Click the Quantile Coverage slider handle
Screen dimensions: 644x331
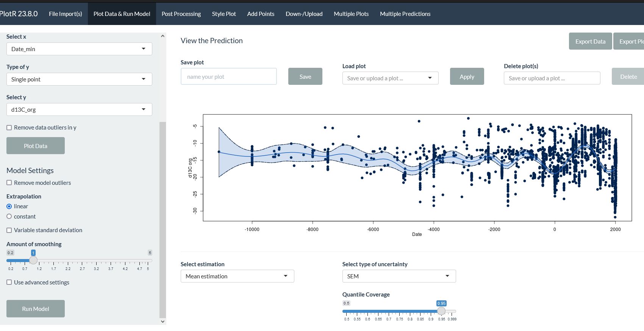(x=441, y=311)
